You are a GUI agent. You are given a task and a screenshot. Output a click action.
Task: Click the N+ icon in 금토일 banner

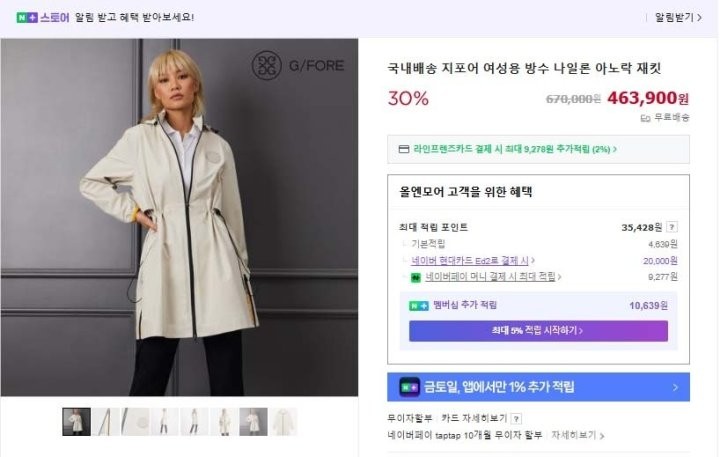pyautogui.click(x=409, y=387)
